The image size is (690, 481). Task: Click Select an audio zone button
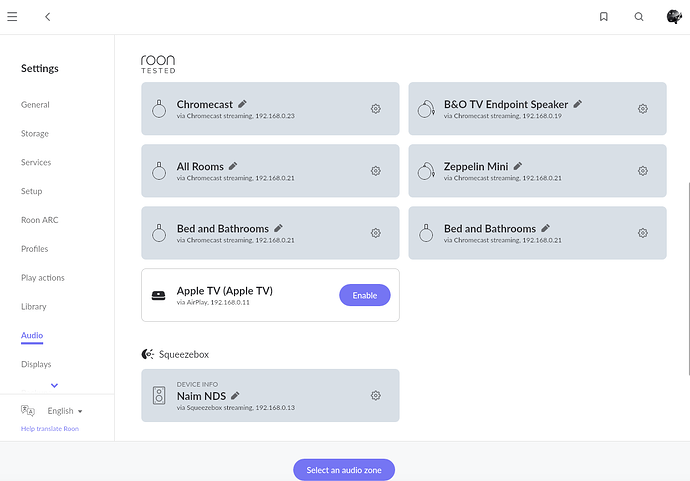(x=344, y=470)
